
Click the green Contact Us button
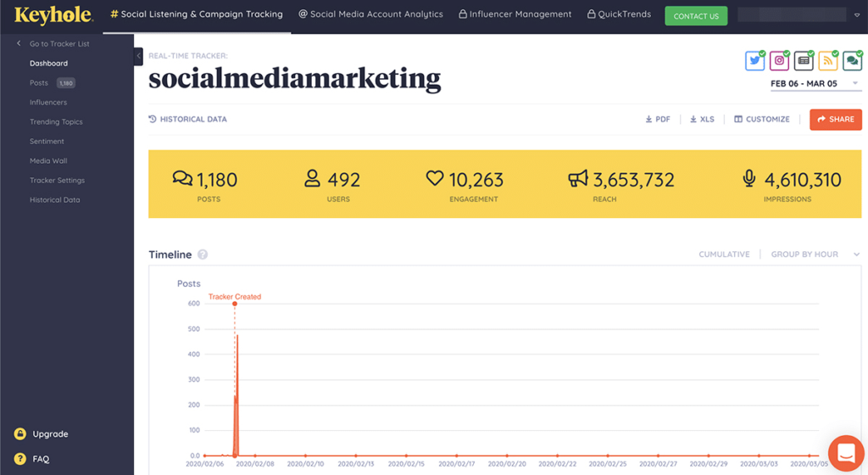click(696, 16)
